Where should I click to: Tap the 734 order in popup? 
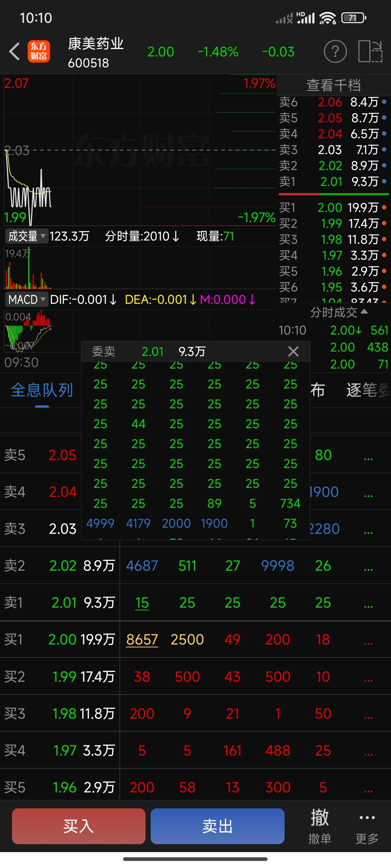pyautogui.click(x=290, y=503)
